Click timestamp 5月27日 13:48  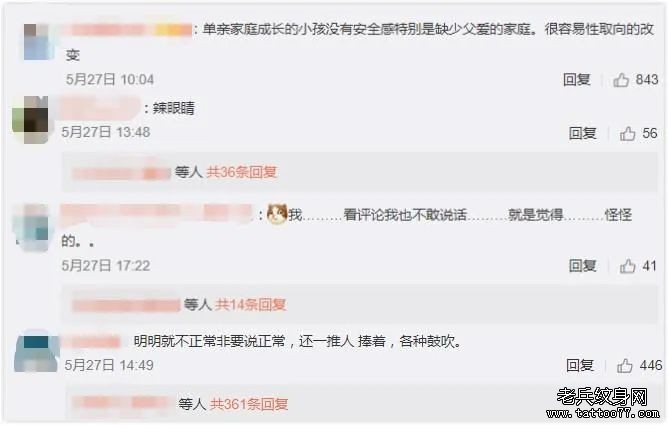106,132
